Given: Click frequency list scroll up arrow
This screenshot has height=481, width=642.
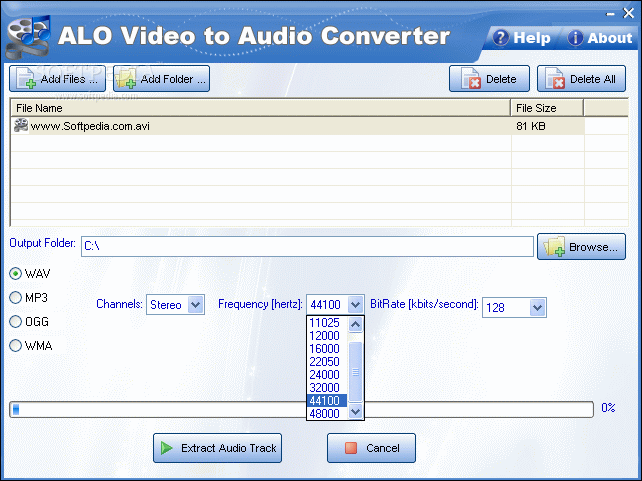Looking at the screenshot, I should (355, 325).
